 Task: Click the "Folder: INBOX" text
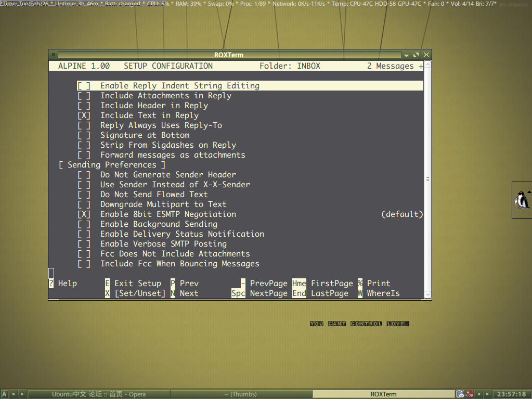tap(290, 66)
